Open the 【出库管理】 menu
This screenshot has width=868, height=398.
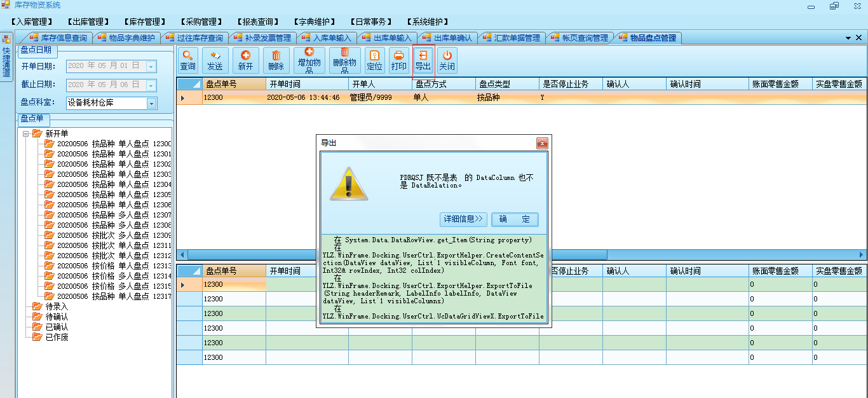pos(88,22)
